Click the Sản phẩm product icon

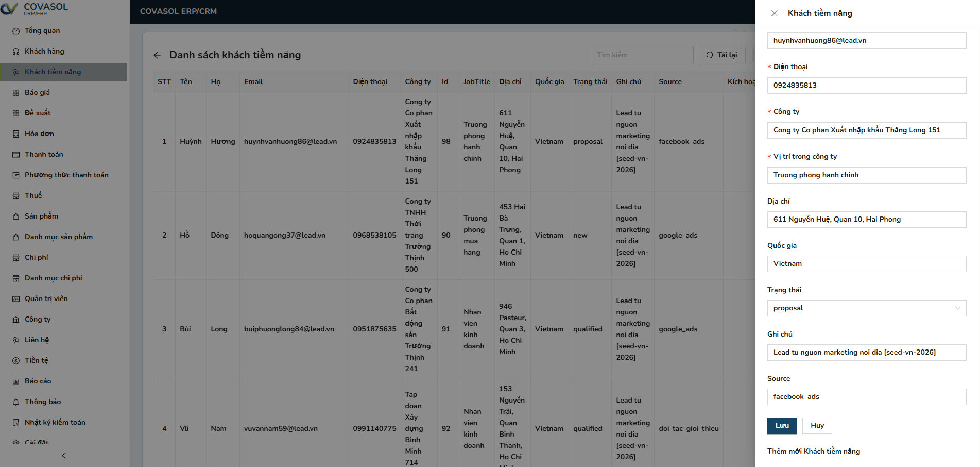click(15, 216)
